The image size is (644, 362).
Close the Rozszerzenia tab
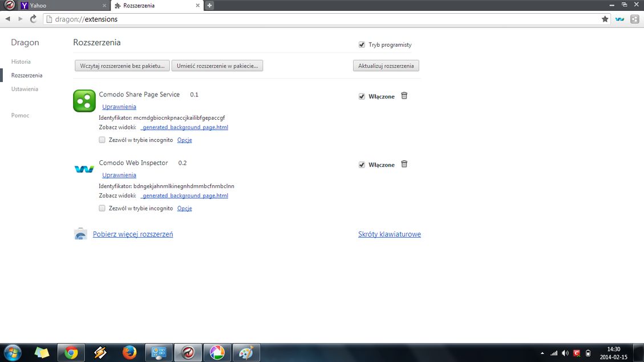(x=197, y=5)
